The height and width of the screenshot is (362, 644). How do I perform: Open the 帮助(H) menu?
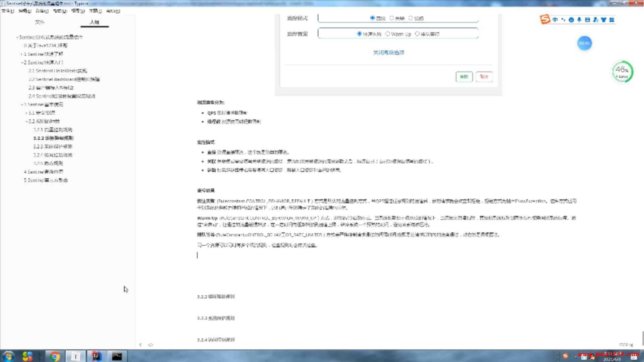coord(113,11)
